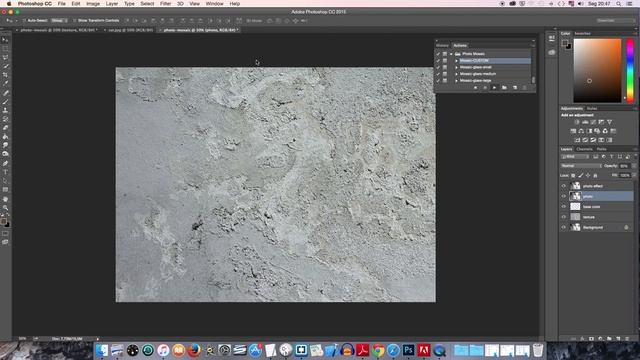Hide the texture layer
The height and width of the screenshot is (360, 640).
click(564, 217)
